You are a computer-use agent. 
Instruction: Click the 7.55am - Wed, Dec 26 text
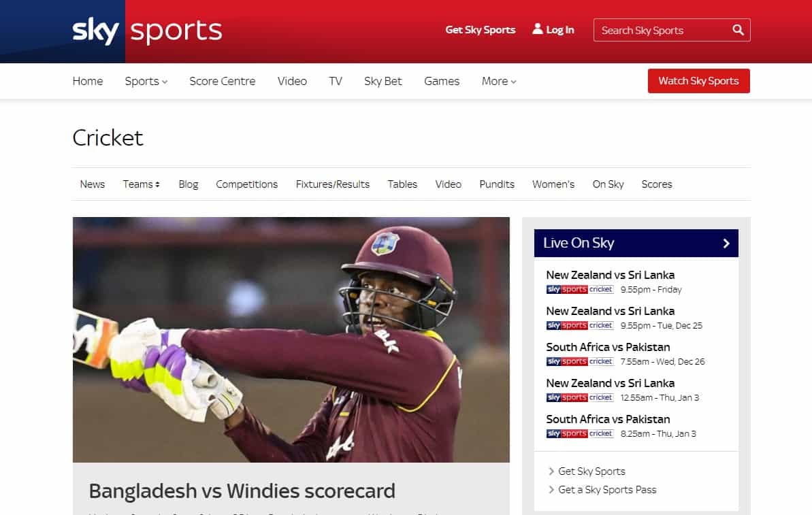(x=662, y=361)
